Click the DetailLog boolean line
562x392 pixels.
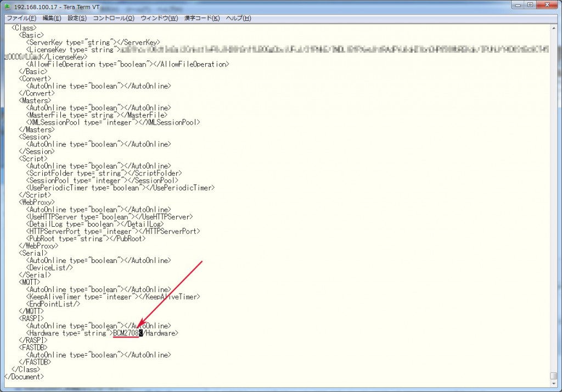pyautogui.click(x=95, y=224)
